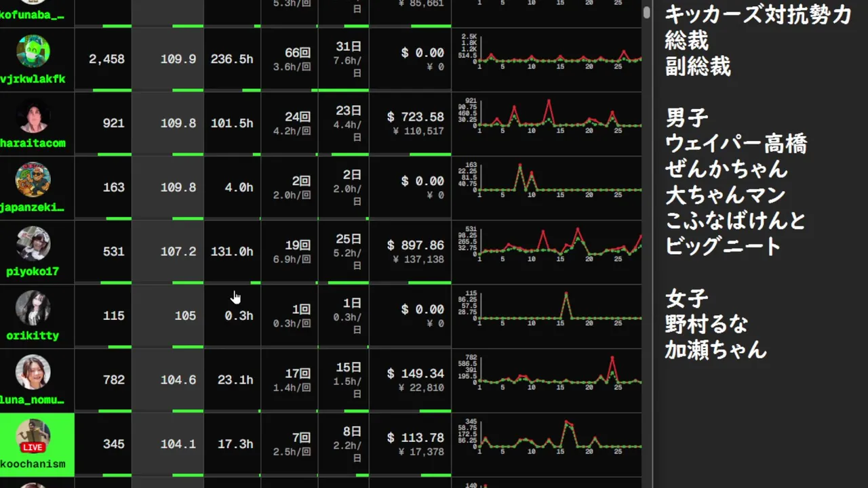Open vjrkwlakfk's green avatar

click(33, 51)
